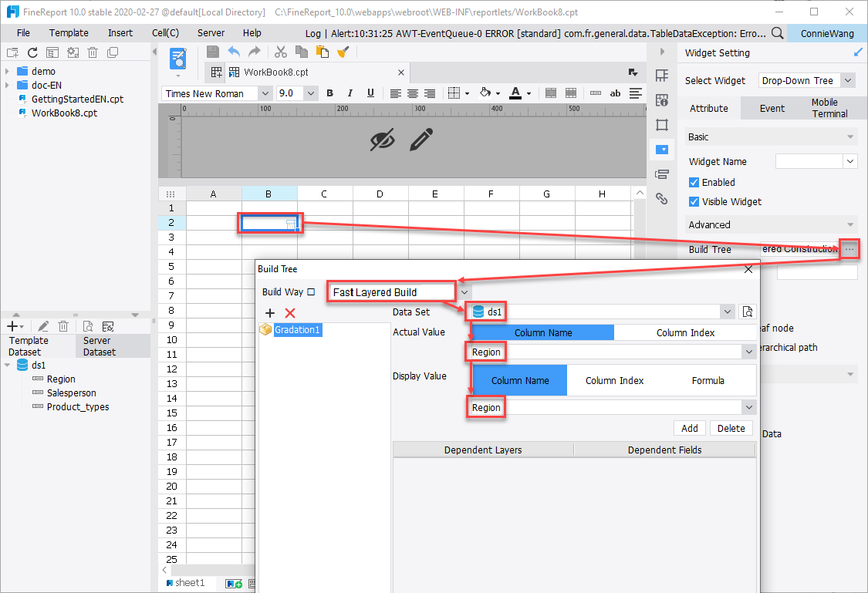
Task: Uncheck the Enabled widget option
Action: point(692,182)
